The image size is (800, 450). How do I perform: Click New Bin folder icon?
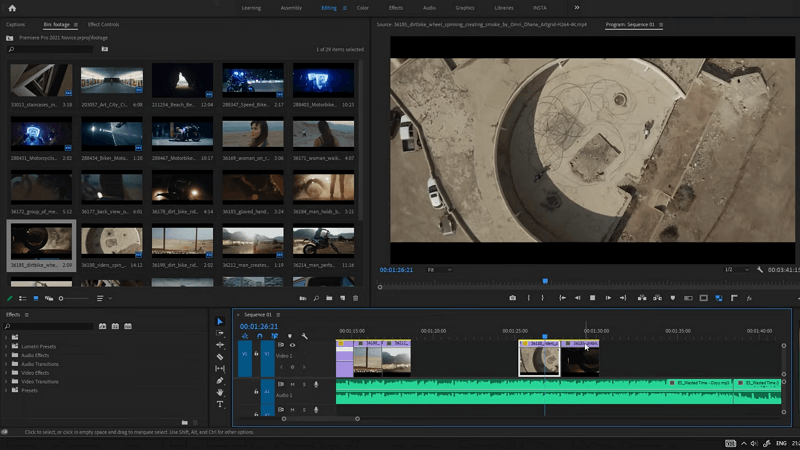click(329, 298)
